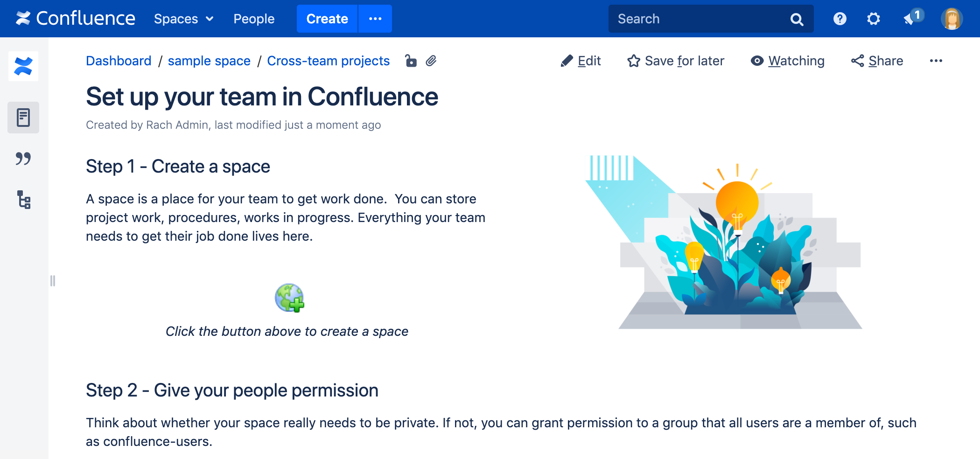The width and height of the screenshot is (980, 459).
Task: Click the Create from template ellipsis button
Action: [375, 19]
